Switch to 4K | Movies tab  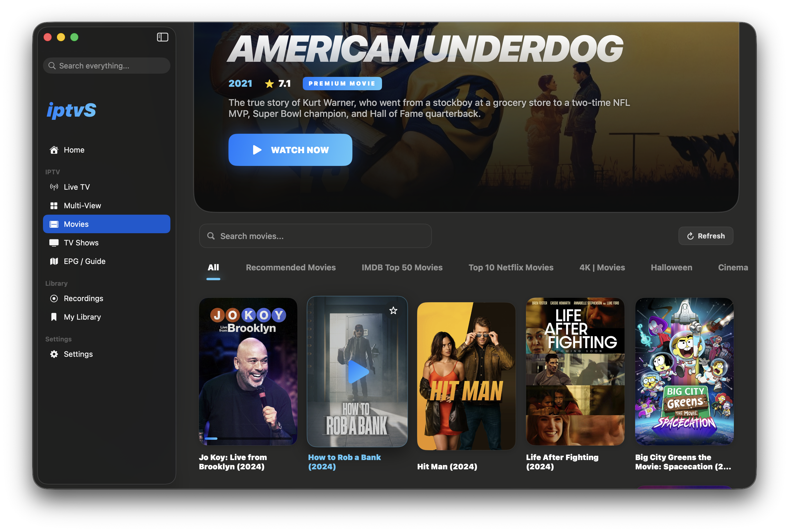[602, 267]
